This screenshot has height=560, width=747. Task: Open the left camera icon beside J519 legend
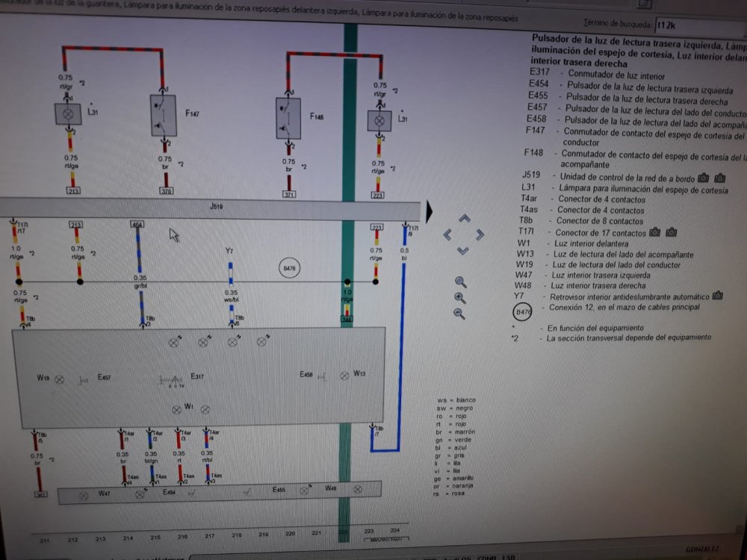[x=703, y=178]
